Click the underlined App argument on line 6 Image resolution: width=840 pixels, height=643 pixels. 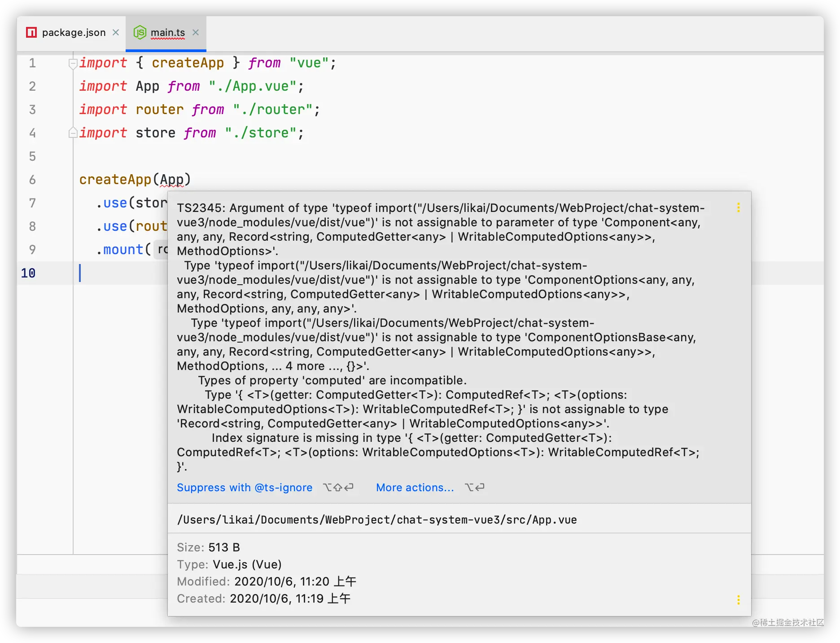[x=172, y=180]
